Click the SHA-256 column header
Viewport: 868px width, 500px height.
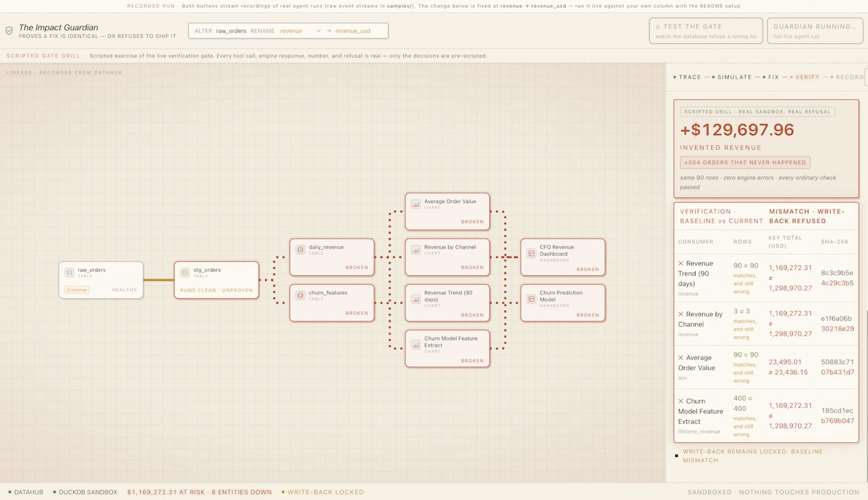pyautogui.click(x=834, y=242)
